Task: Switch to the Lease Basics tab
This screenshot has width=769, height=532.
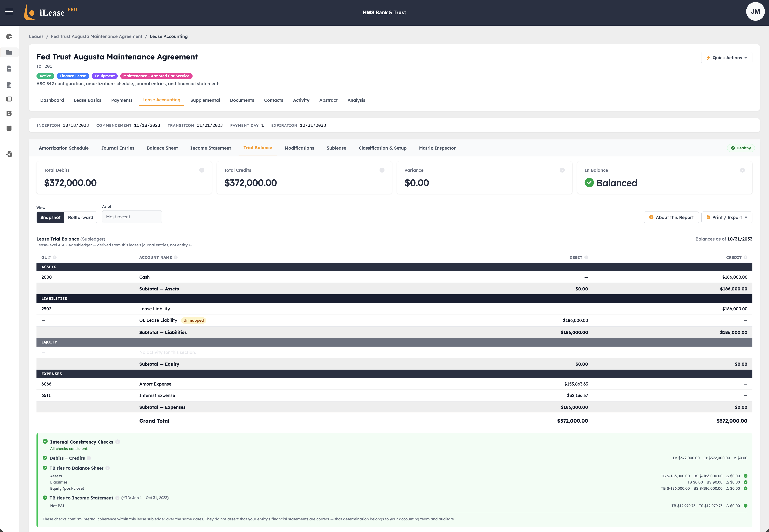Action: pyautogui.click(x=87, y=100)
